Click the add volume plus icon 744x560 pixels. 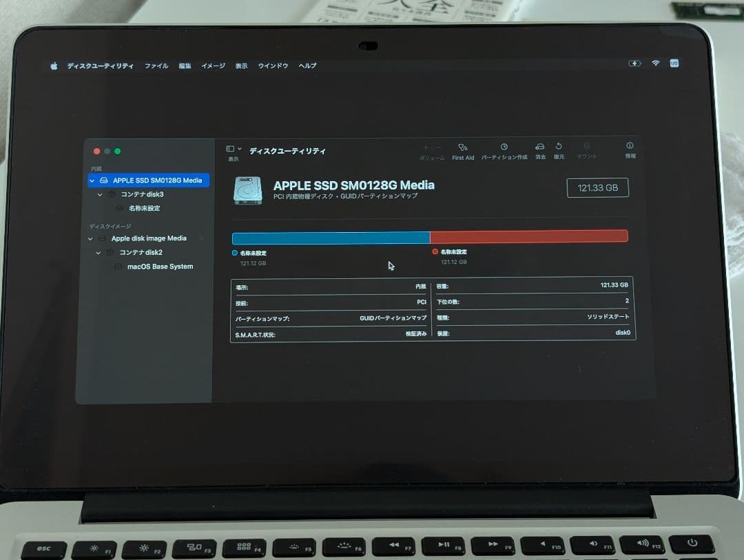[426, 147]
